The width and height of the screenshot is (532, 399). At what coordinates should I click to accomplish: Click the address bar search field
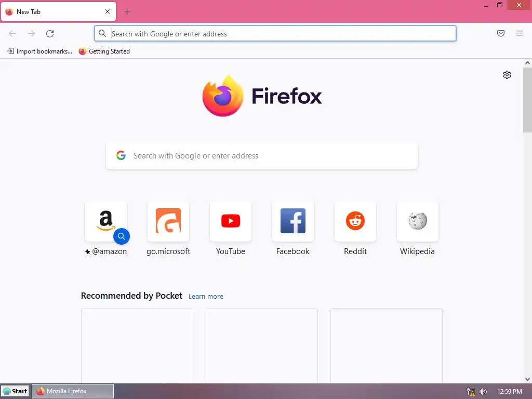click(x=275, y=34)
